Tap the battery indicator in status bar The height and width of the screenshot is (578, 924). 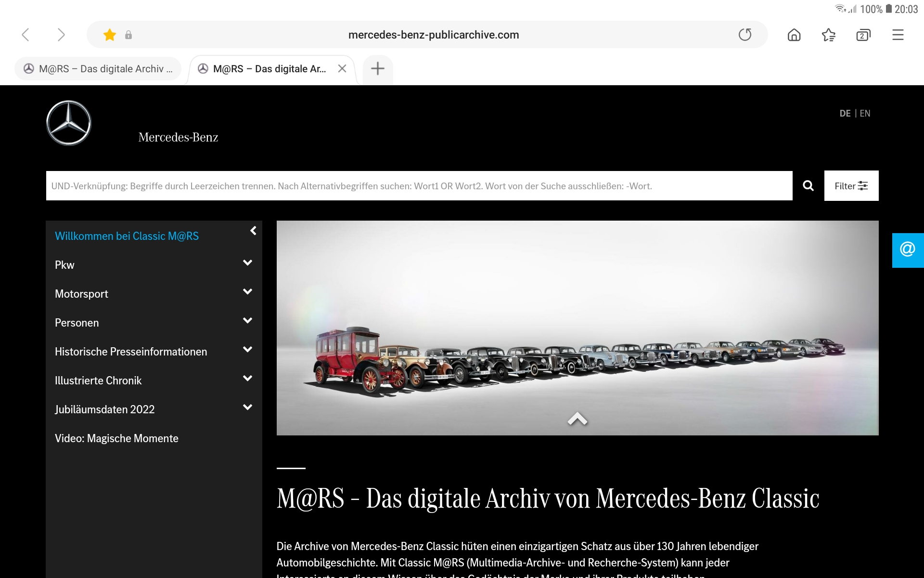888,9
